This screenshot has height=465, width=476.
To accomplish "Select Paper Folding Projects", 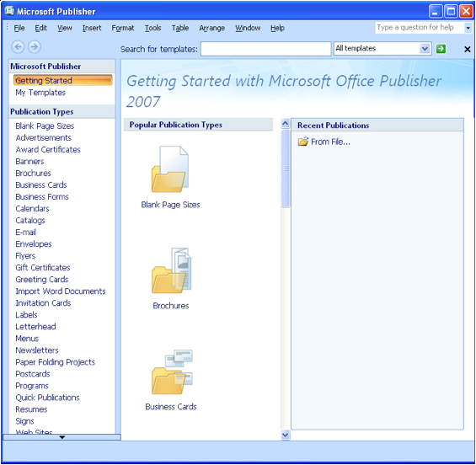I will coord(56,362).
